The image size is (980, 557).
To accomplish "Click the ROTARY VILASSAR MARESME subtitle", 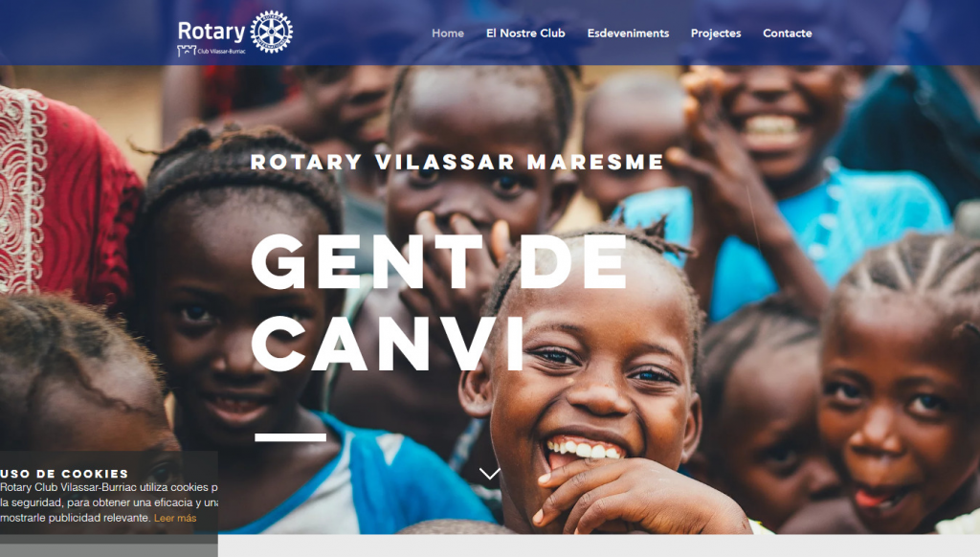I will pos(457,162).
